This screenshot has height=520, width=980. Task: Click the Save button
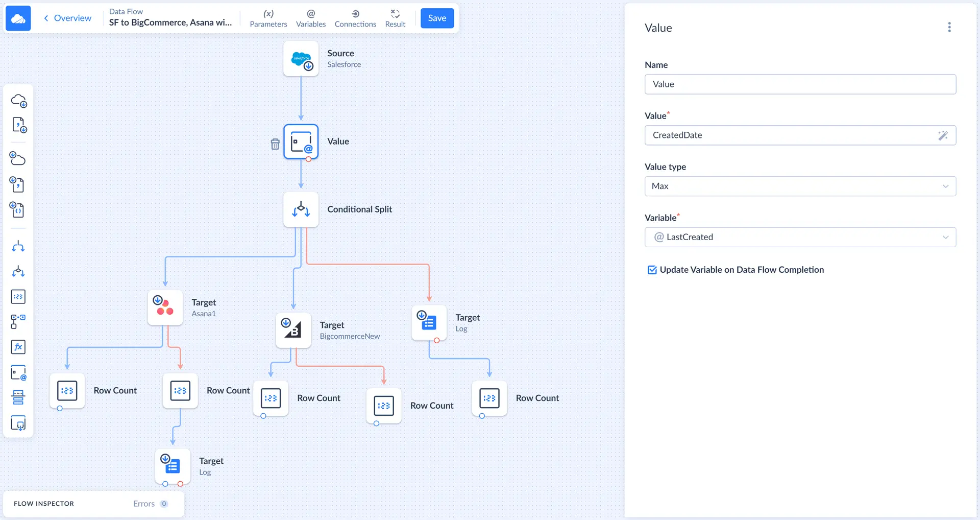pyautogui.click(x=437, y=18)
